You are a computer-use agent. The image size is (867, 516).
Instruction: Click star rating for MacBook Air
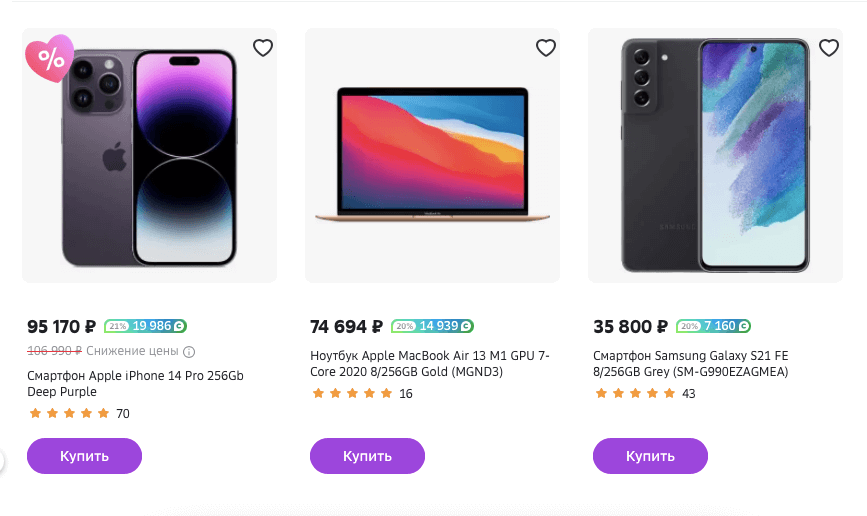click(x=352, y=393)
